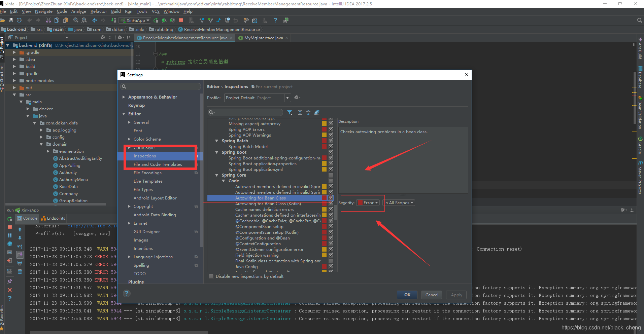Open the Profile Project Default dropdown
The image size is (644, 334).
[x=257, y=98]
